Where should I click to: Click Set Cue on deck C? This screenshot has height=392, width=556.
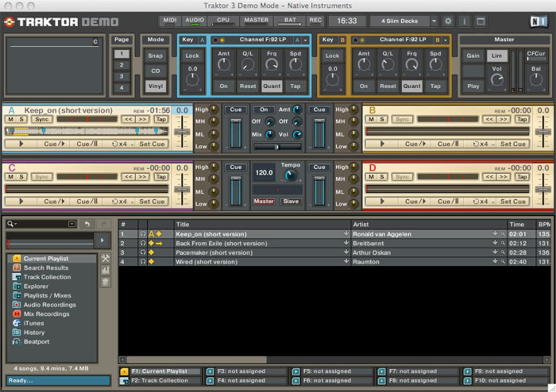[152, 201]
